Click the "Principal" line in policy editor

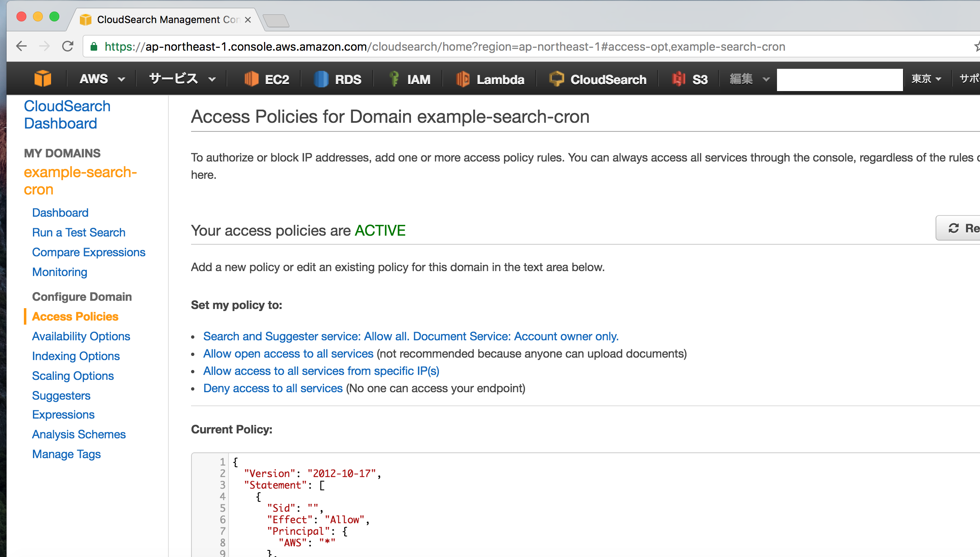click(307, 531)
